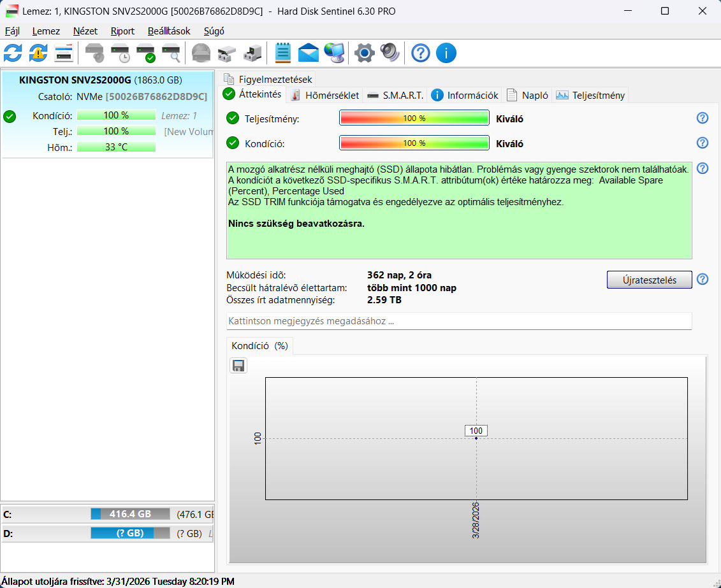Viewport: 721px width, 588px height.
Task: Click the Kiváló label beside Kondíció
Action: click(509, 143)
